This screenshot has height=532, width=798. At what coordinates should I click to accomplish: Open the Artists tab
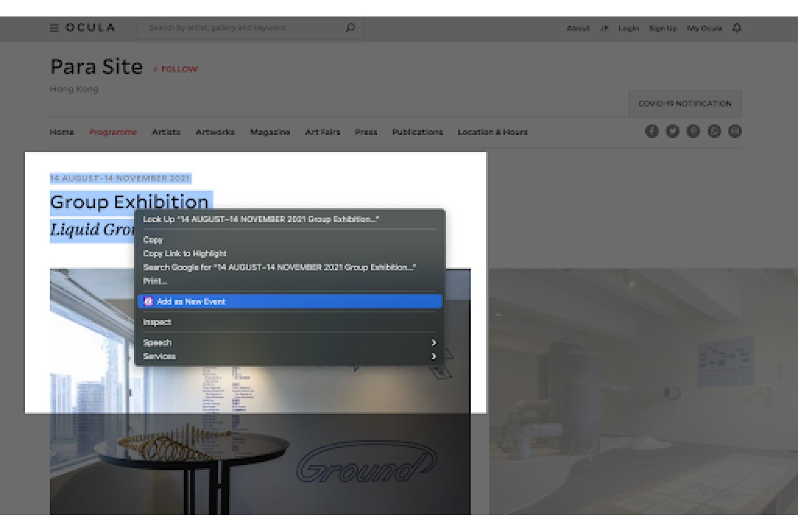click(166, 132)
